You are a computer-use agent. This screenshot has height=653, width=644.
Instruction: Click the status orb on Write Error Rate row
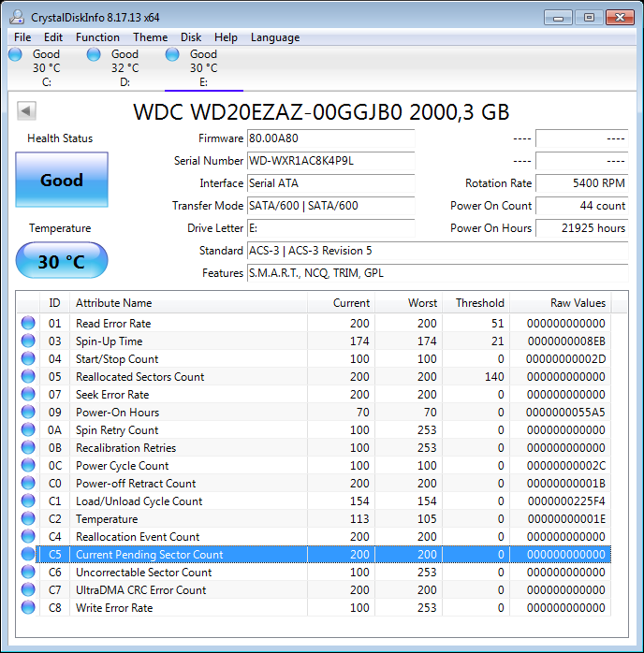(28, 607)
